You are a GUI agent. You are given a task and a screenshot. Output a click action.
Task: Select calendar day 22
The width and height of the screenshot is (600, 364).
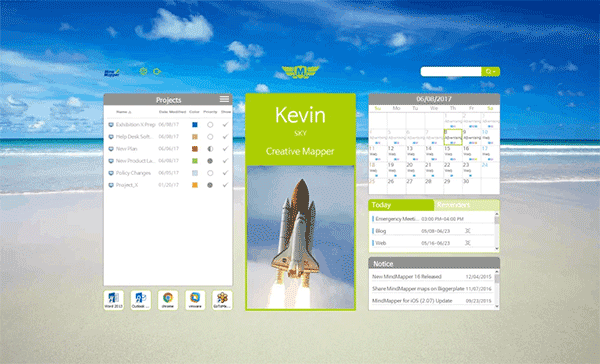[x=453, y=170]
